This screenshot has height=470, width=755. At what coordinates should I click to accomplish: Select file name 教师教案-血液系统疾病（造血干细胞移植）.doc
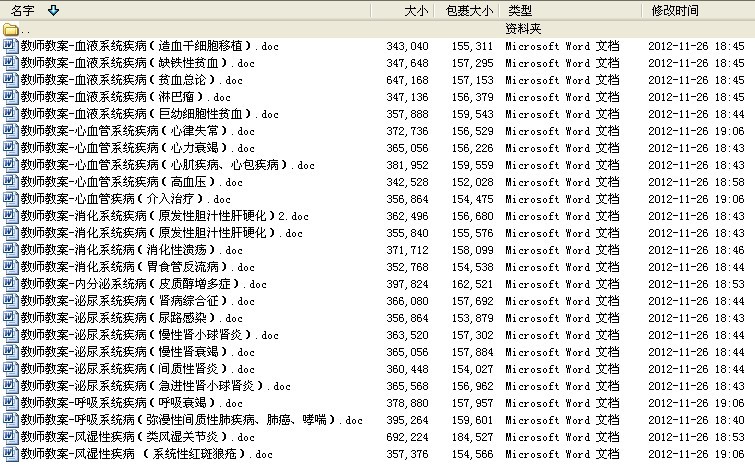point(149,46)
